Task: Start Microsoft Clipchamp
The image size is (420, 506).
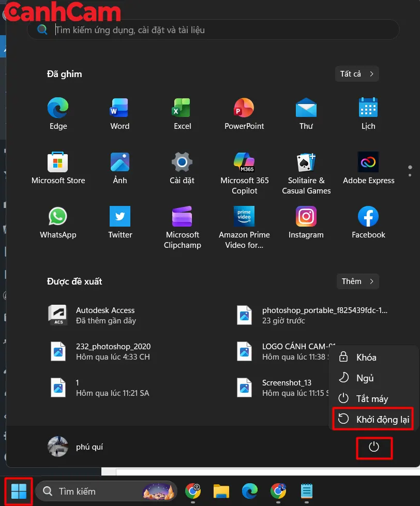Action: click(x=182, y=216)
